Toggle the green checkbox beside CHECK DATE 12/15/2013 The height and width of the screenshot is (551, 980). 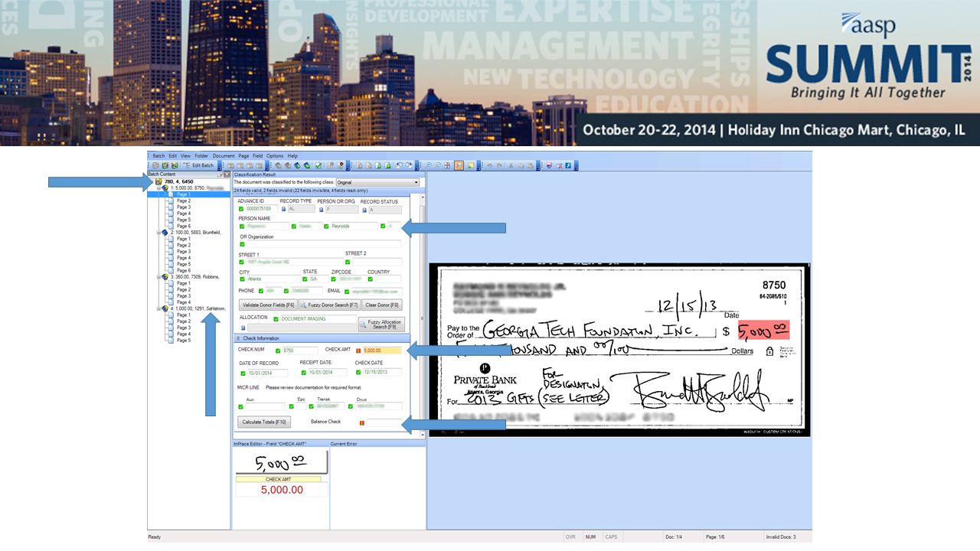(358, 373)
